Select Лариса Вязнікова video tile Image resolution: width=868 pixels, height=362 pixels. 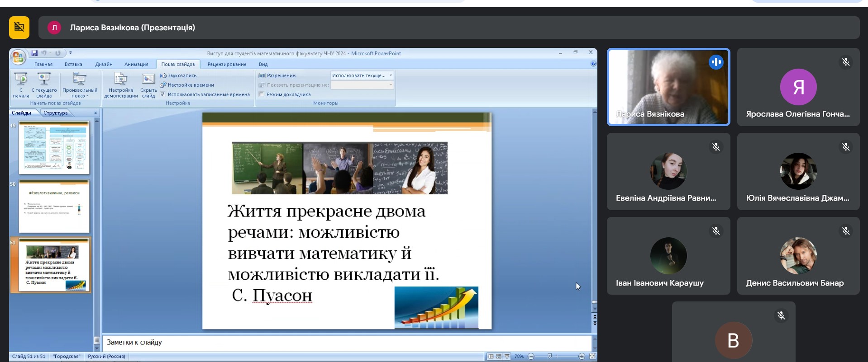tap(668, 87)
